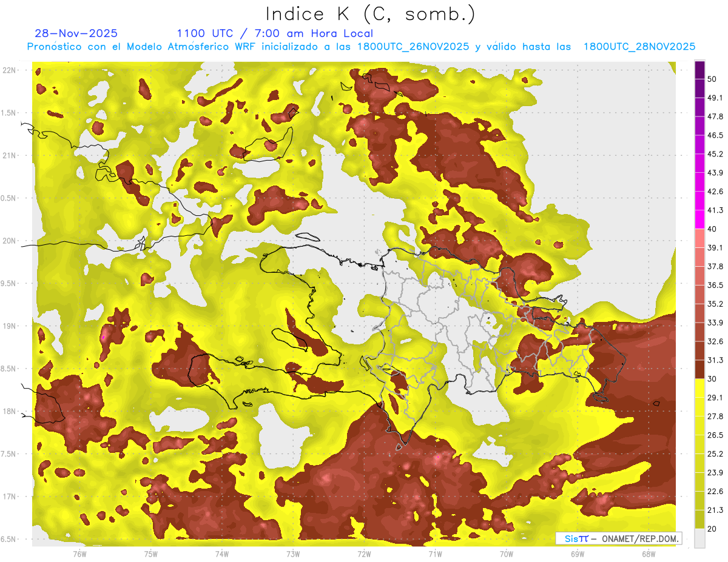Click the 68W longitude label

click(x=649, y=554)
